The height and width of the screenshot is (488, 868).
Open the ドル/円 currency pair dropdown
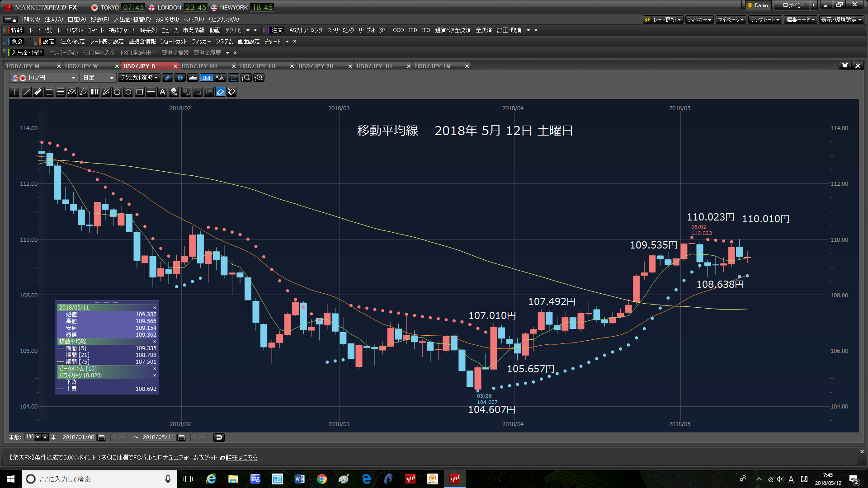tap(44, 78)
